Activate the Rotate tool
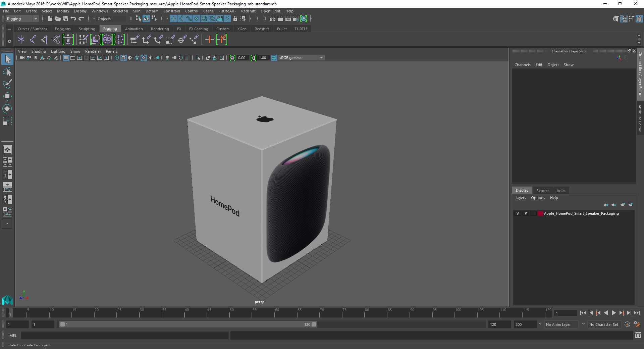The image size is (644, 349). click(7, 109)
